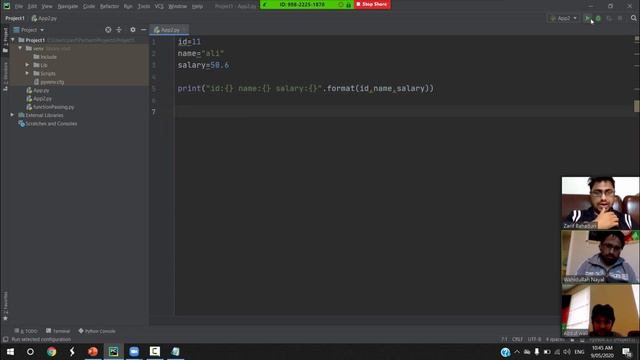Click the editor vertical scrollbar marker

(x=636, y=106)
